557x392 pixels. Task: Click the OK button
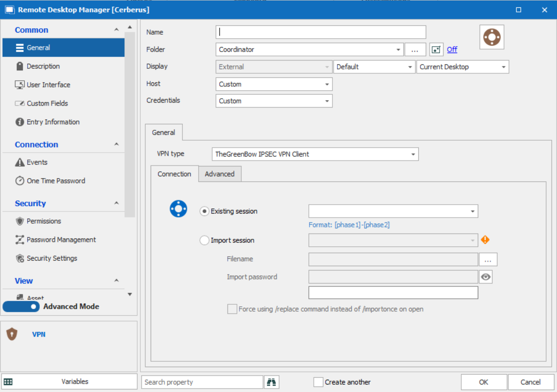coord(484,382)
